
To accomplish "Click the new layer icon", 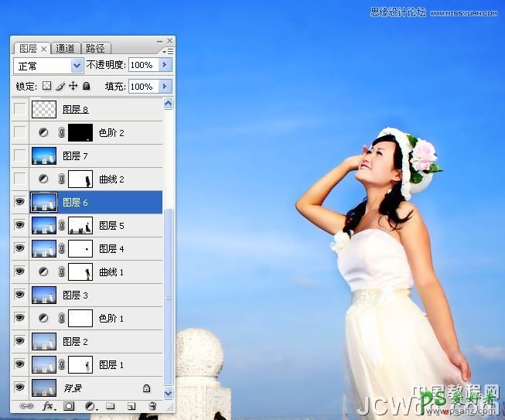I will pyautogui.click(x=131, y=405).
